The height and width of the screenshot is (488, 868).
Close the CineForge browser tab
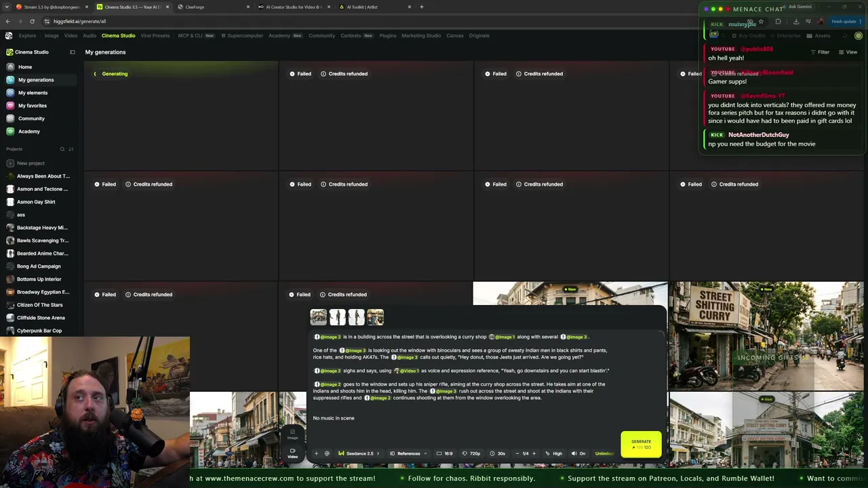coord(248,7)
